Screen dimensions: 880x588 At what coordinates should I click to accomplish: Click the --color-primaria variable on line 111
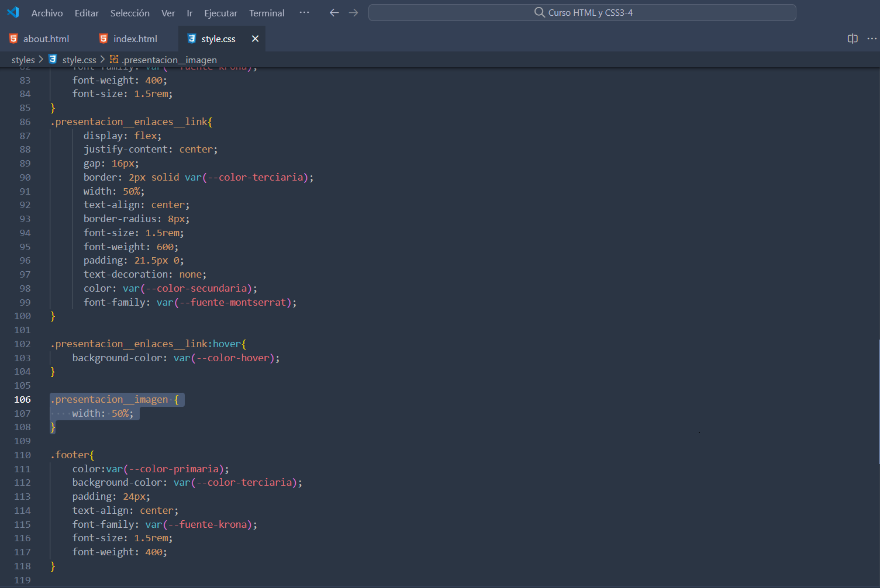174,469
